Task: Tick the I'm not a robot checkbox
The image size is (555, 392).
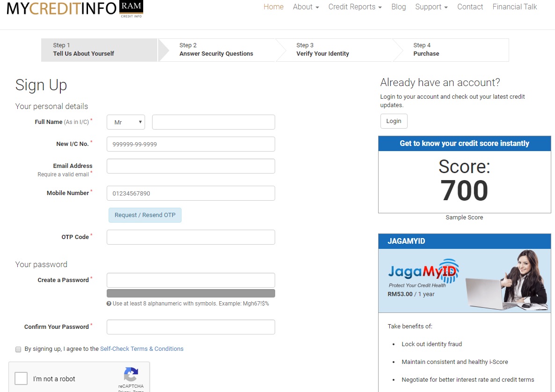Action: [x=21, y=378]
